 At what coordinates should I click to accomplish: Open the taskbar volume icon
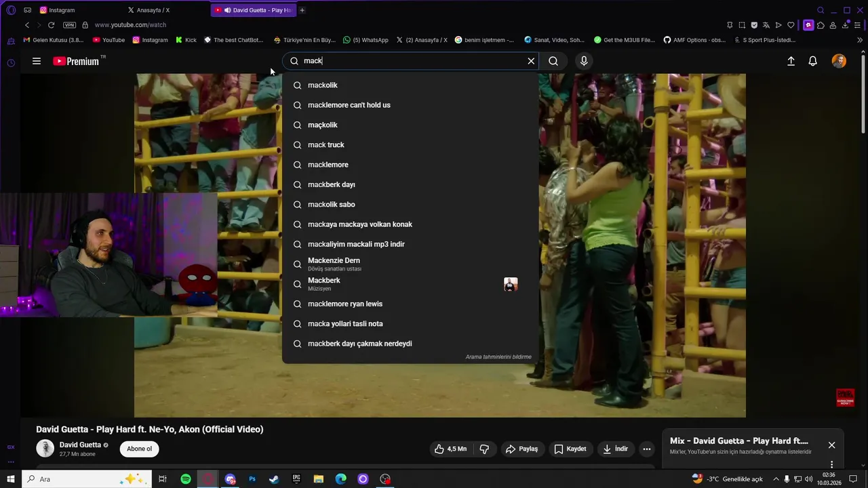808,479
